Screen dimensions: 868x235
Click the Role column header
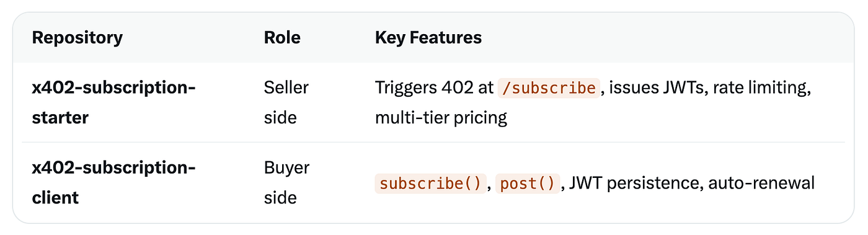tap(282, 38)
